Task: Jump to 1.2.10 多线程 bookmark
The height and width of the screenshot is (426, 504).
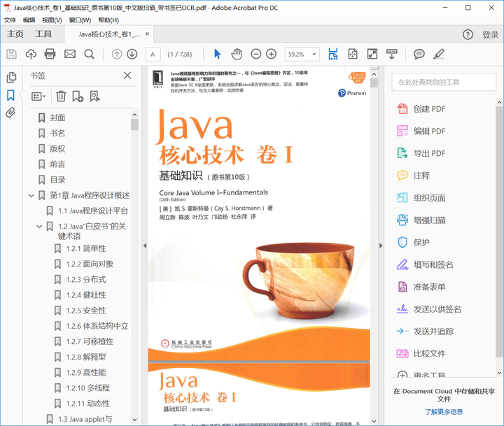Action: (x=87, y=388)
